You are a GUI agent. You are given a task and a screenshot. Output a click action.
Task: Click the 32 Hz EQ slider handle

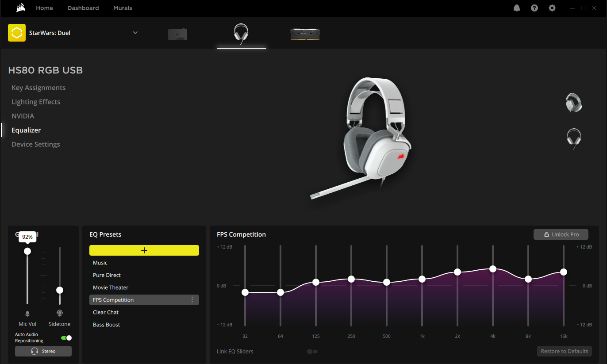[245, 292]
